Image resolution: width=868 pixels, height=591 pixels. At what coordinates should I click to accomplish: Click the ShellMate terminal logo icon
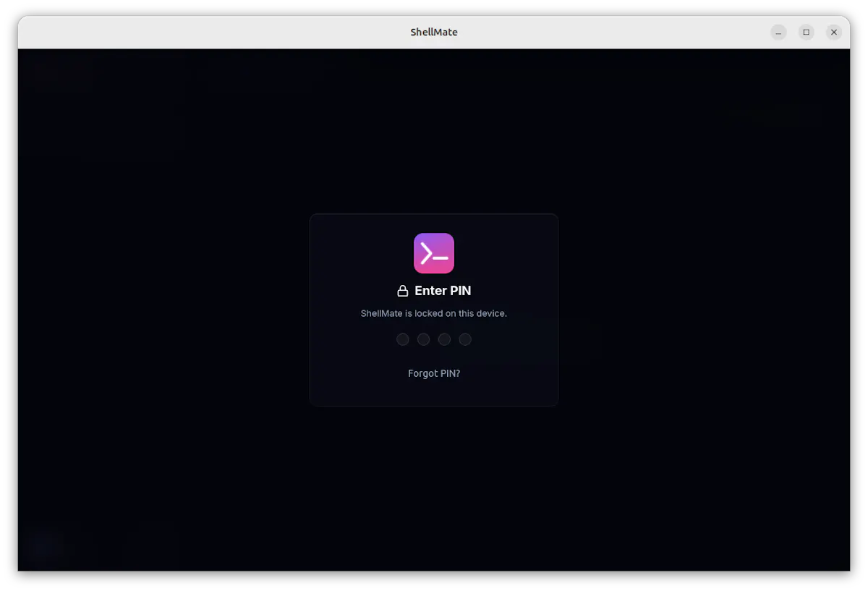pos(434,253)
